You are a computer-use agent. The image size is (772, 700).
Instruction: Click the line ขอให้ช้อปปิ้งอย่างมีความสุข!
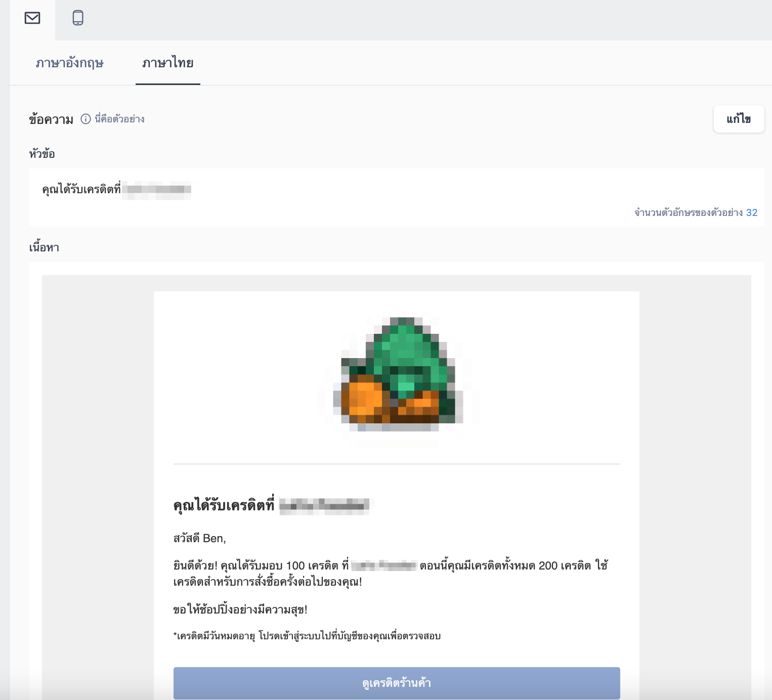click(240, 609)
